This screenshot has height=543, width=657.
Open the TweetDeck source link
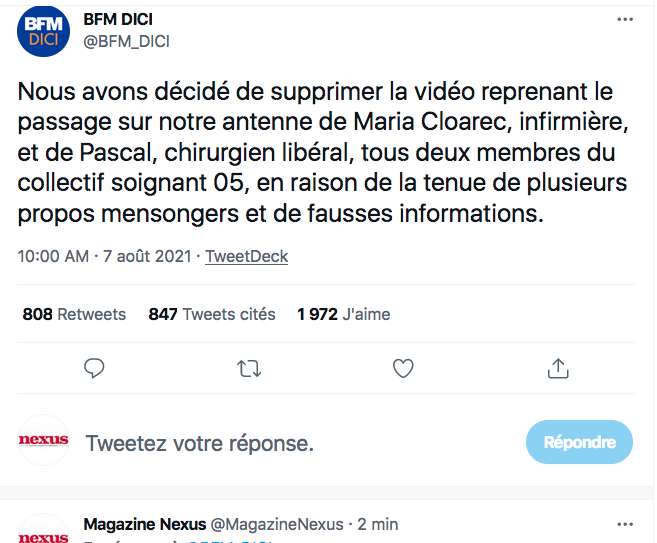coord(246,256)
